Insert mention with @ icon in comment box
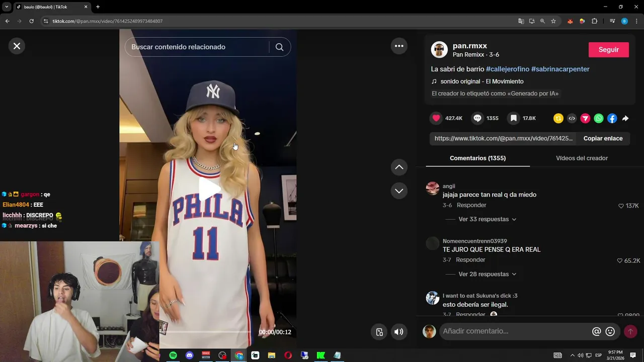Image resolution: width=644 pixels, height=362 pixels. (x=597, y=331)
